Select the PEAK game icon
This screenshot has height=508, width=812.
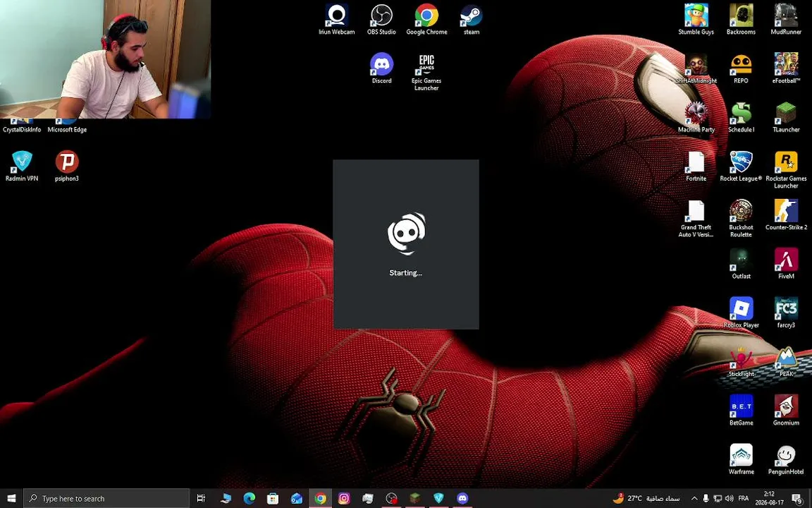(x=786, y=361)
